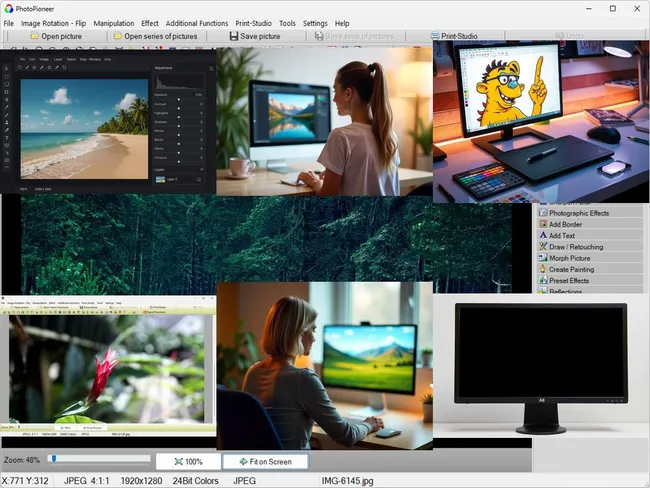
Task: Open the Settings menu
Action: 315,23
